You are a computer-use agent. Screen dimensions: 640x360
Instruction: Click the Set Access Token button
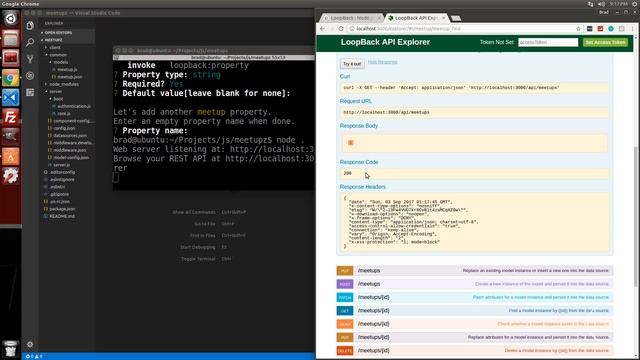[605, 42]
